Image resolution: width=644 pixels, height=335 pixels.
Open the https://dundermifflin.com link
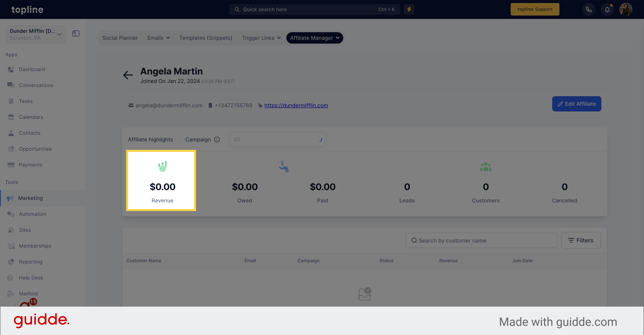coord(296,105)
